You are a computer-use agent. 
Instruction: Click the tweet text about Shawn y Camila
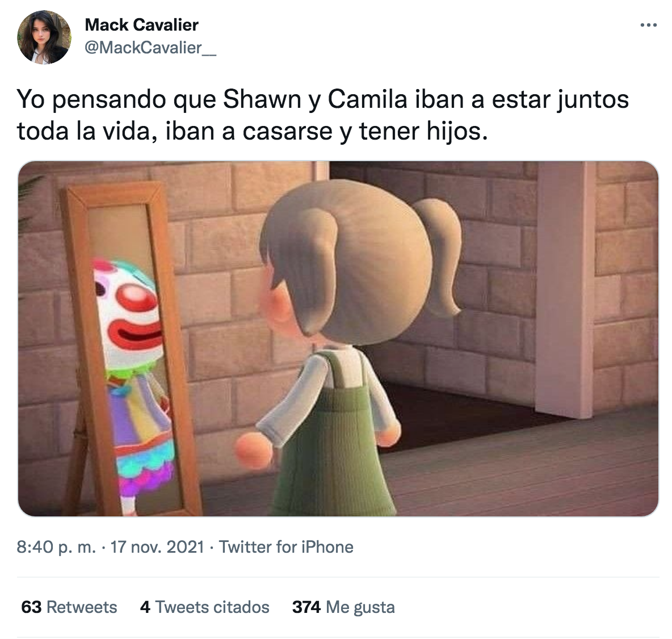point(323,115)
